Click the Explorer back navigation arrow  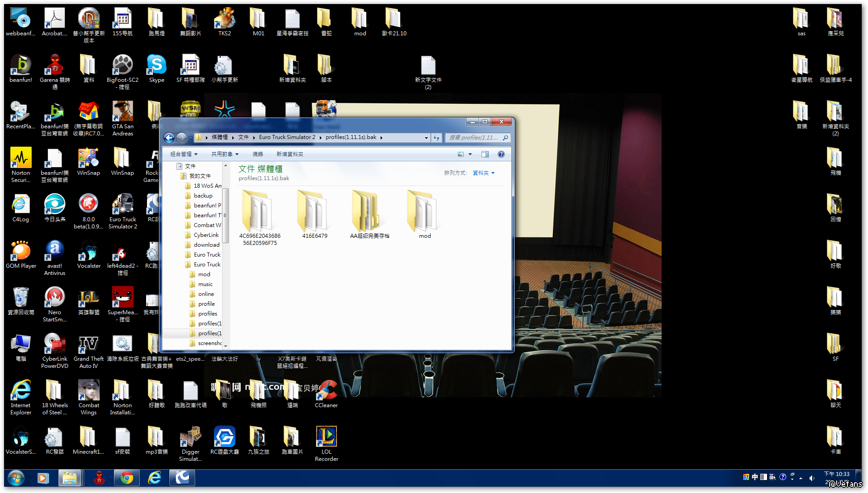[x=169, y=138]
